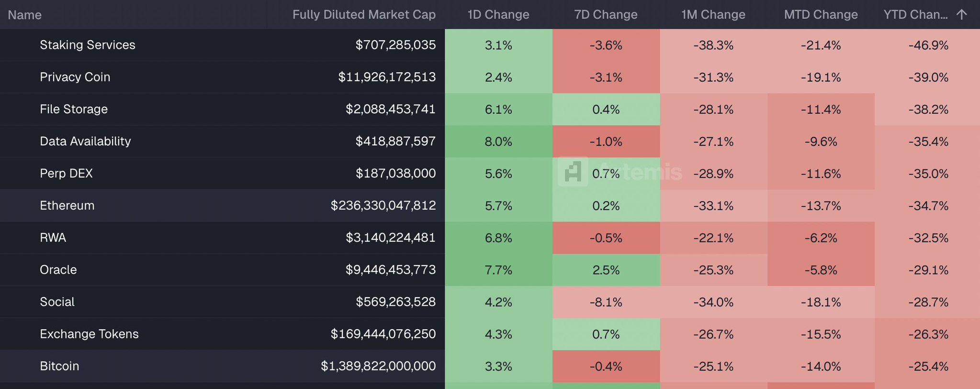The height and width of the screenshot is (389, 980).
Task: Click Bitcoin's -25.4% YTD cell
Action: pos(928,366)
